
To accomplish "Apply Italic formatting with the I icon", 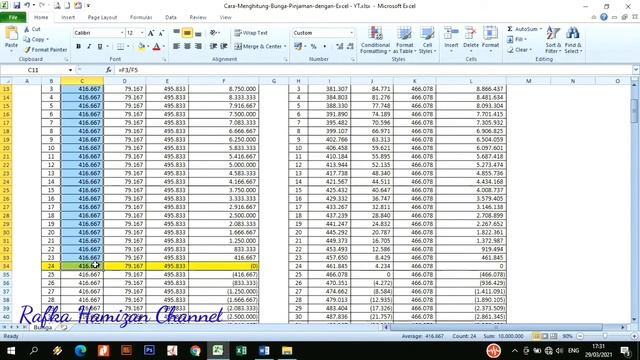I will click(x=89, y=47).
